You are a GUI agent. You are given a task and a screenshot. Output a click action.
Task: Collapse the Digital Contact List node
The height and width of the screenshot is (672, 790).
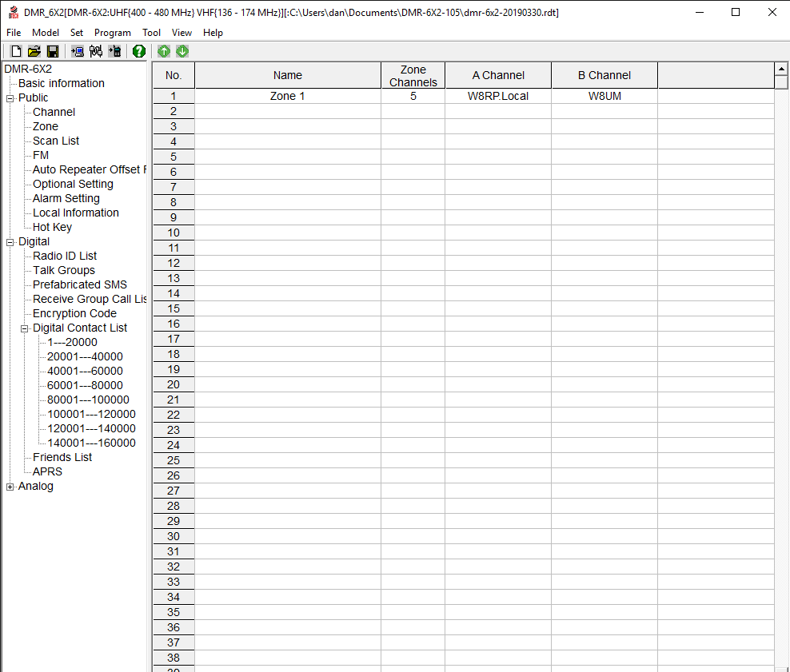[x=25, y=328]
